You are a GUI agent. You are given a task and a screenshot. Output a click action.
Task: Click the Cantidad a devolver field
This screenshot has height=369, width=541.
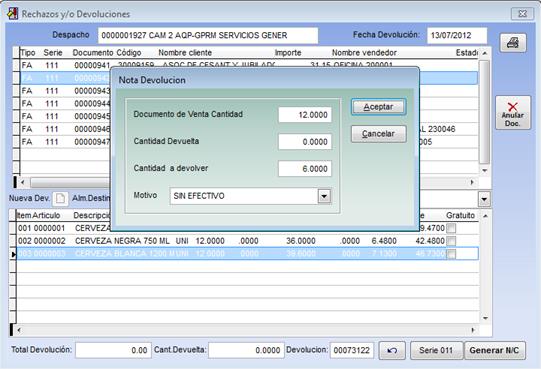tap(305, 168)
